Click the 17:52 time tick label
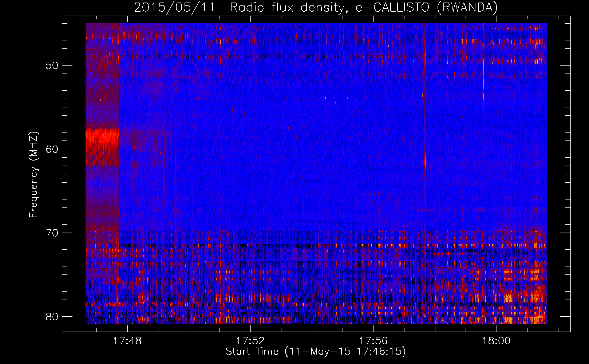Image resolution: width=589 pixels, height=364 pixels. [250, 341]
